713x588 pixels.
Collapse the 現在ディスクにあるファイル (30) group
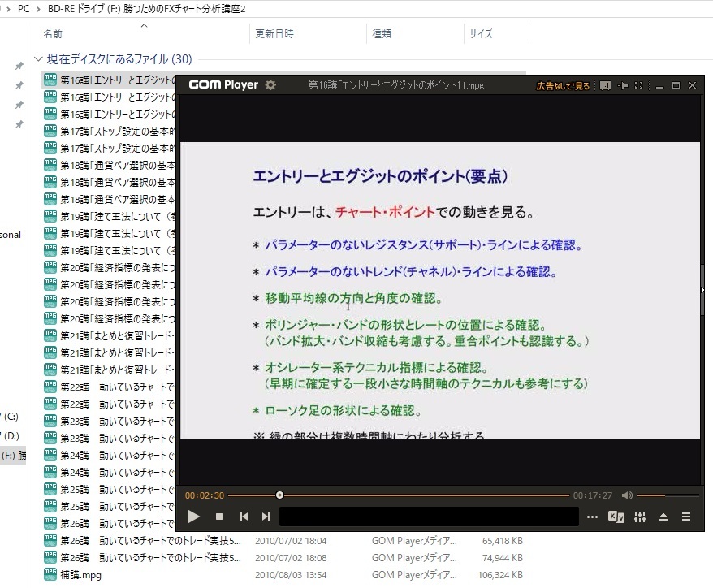coord(38,59)
